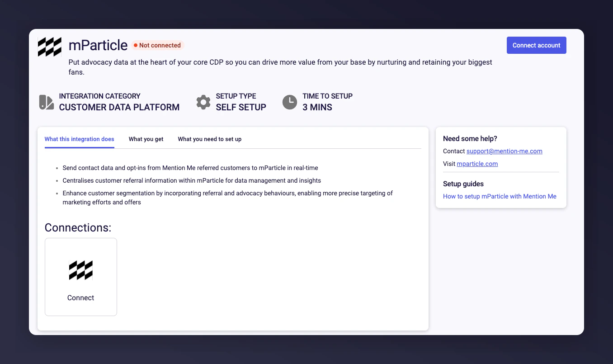Click the mParticle logo in the Connect card

(x=81, y=270)
